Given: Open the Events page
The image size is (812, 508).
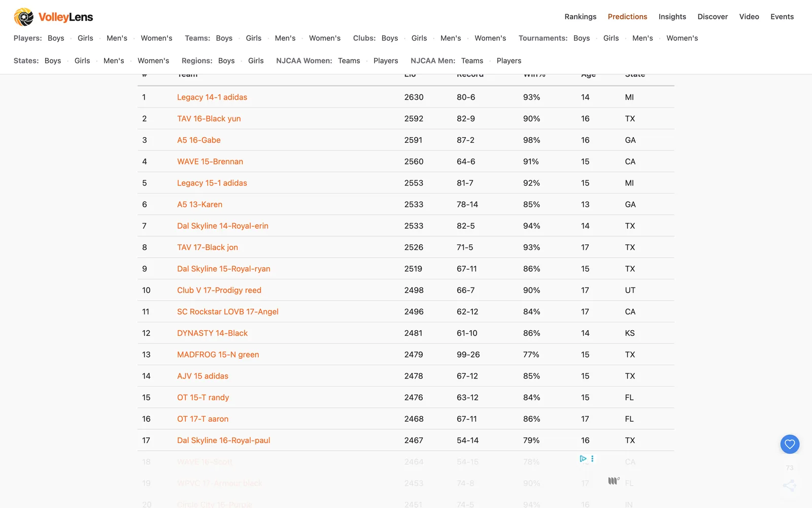Looking at the screenshot, I should point(782,17).
